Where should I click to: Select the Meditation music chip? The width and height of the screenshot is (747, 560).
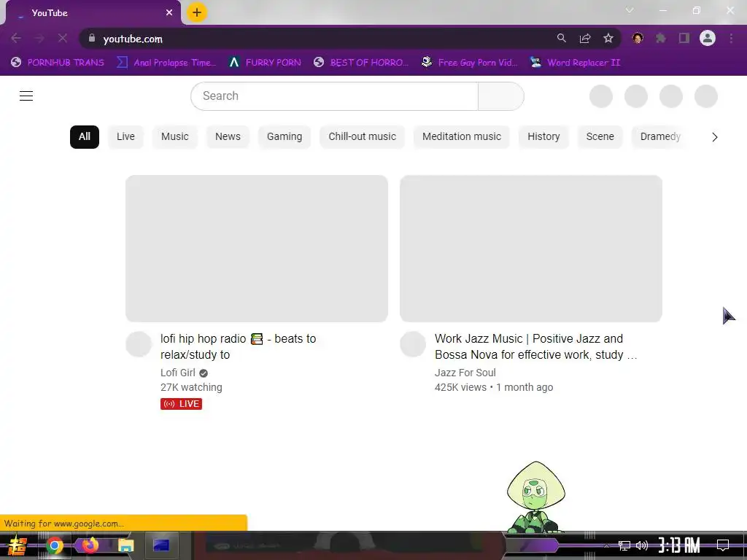coord(462,136)
